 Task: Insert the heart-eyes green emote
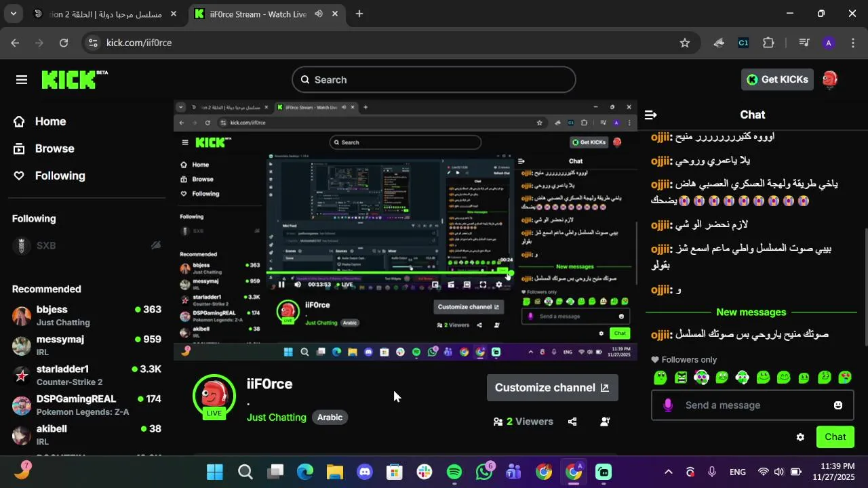click(845, 378)
